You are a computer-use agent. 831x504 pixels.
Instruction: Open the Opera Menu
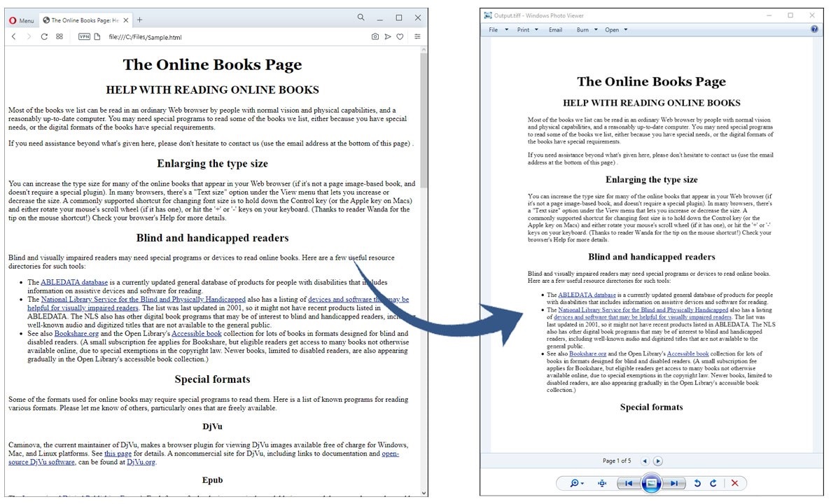pos(21,20)
